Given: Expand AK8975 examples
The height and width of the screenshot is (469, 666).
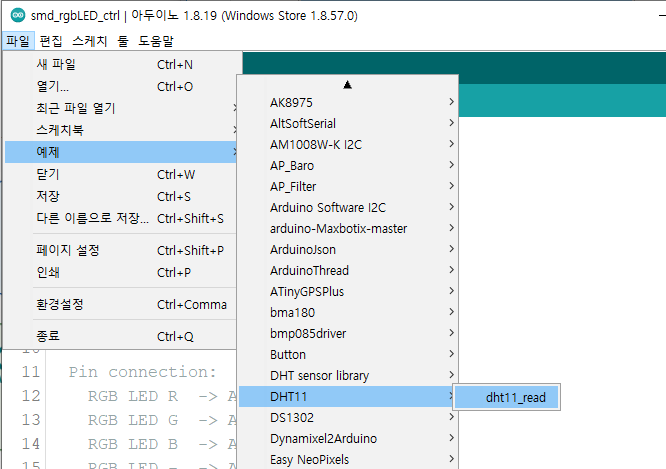Looking at the screenshot, I should coord(347,102).
